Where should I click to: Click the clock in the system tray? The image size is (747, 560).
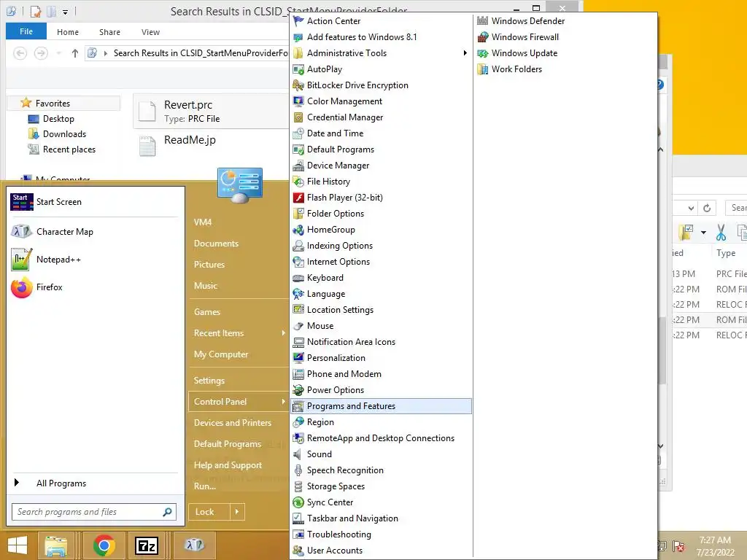pyautogui.click(x=715, y=546)
